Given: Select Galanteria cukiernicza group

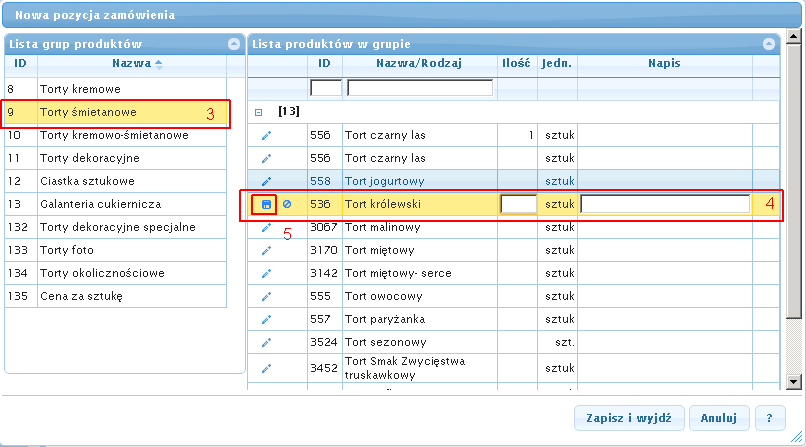Looking at the screenshot, I should click(x=130, y=204).
